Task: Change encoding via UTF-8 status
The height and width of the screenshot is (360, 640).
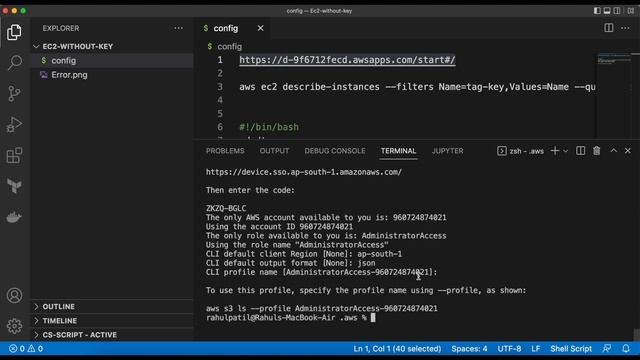Action: click(509, 349)
